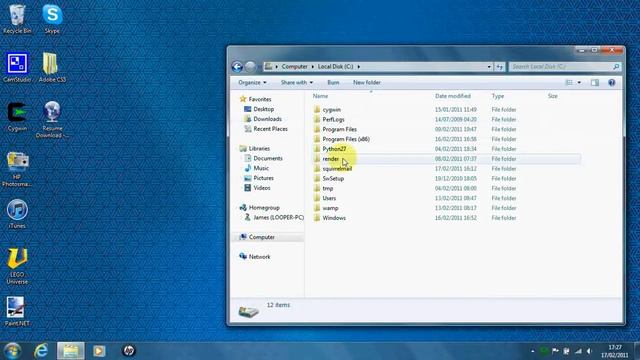Open the Share with dropdown
640x360 pixels.
[x=297, y=82]
